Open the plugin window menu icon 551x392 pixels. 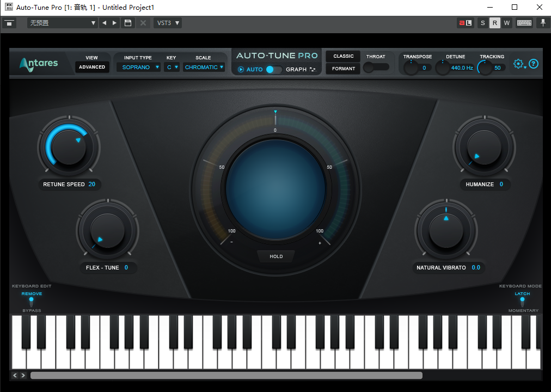click(x=9, y=23)
